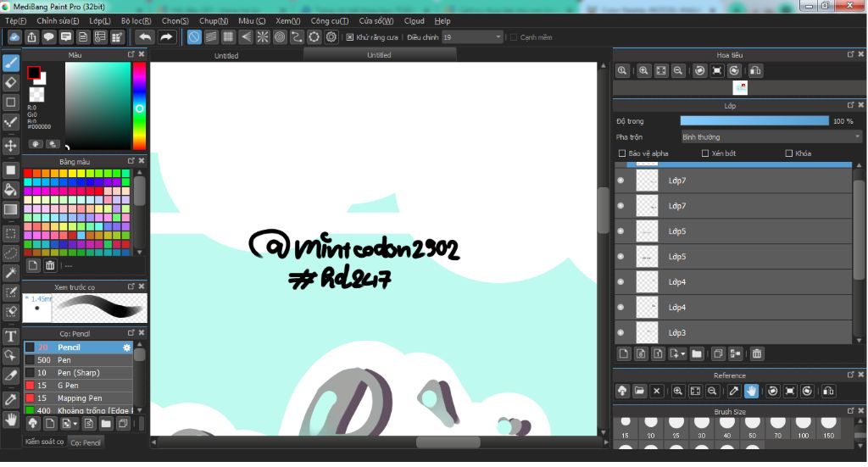Click the Độ trong opacity slider
This screenshot has width=868, height=467.
point(754,120)
